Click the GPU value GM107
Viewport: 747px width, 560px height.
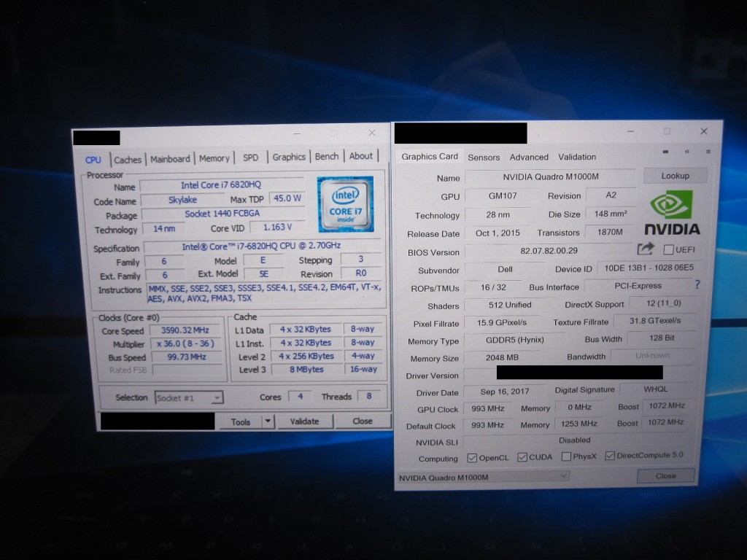tap(502, 195)
